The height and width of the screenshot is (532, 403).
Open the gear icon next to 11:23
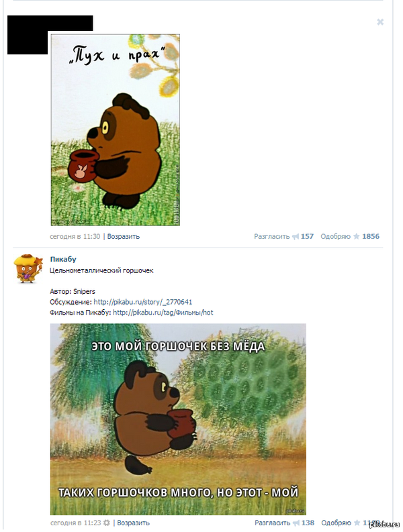(x=107, y=523)
